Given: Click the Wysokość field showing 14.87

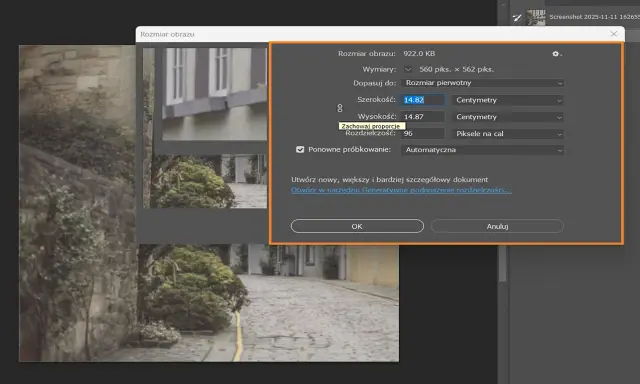Looking at the screenshot, I should pyautogui.click(x=422, y=117).
